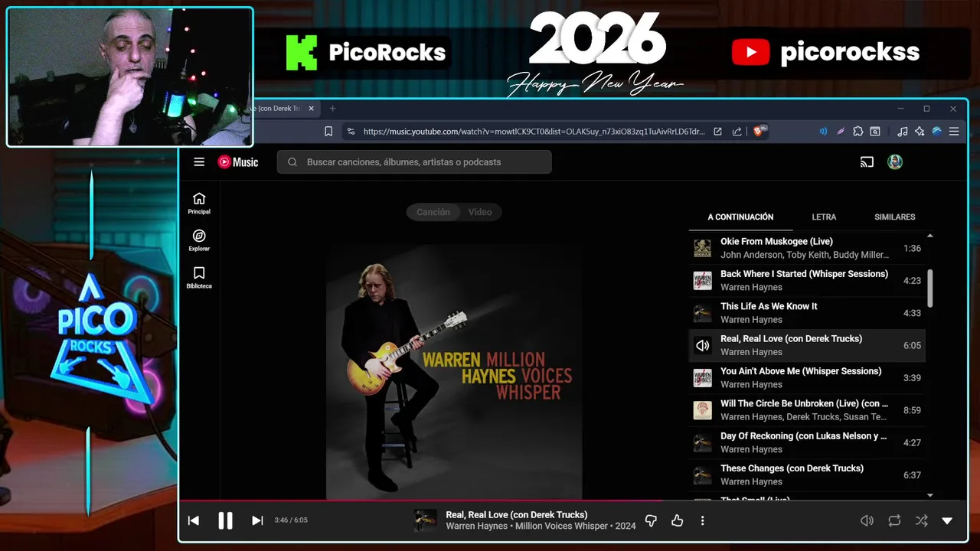The height and width of the screenshot is (551, 980).
Task: Click Warren Haynes artist link in player bar
Action: (x=476, y=527)
